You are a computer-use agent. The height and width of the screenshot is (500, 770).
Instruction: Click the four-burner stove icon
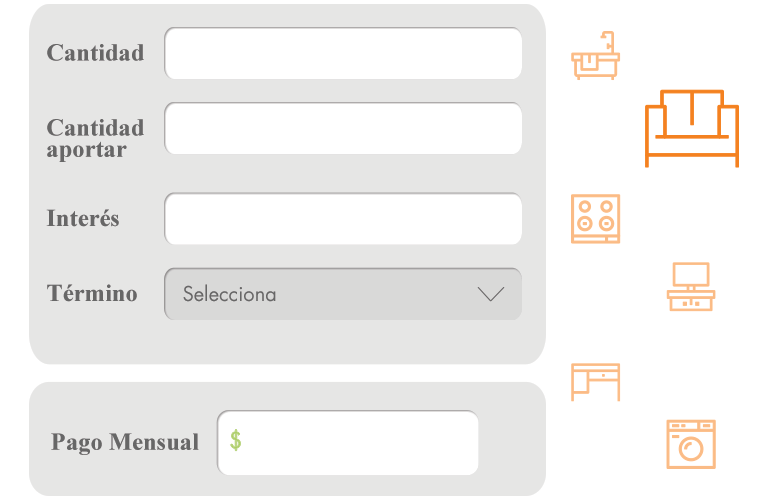[x=595, y=218]
